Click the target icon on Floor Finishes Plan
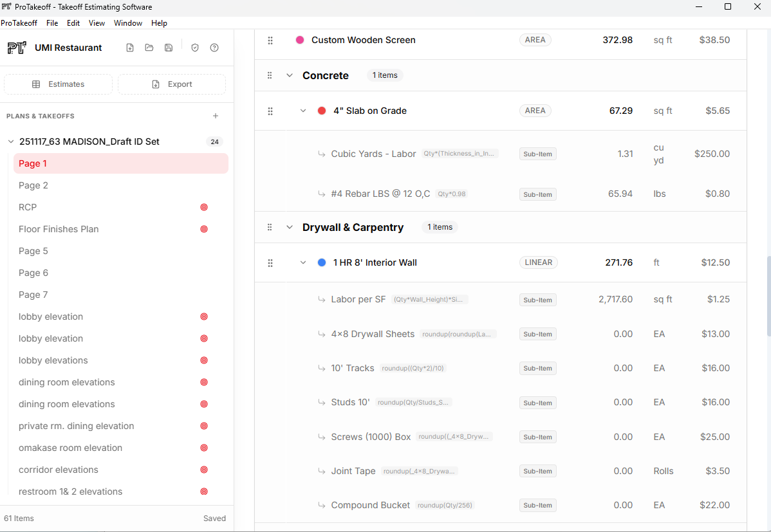 pos(204,229)
